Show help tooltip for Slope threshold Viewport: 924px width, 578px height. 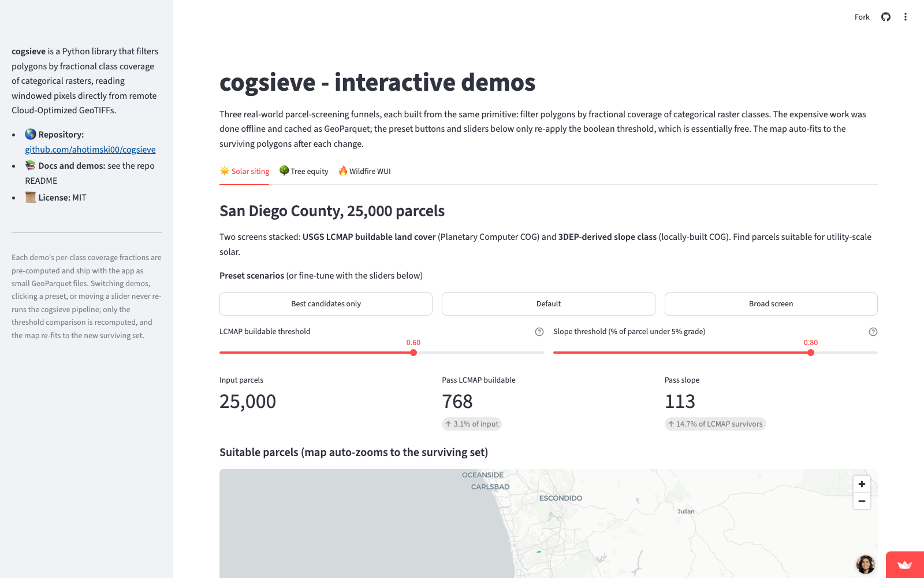[873, 332]
